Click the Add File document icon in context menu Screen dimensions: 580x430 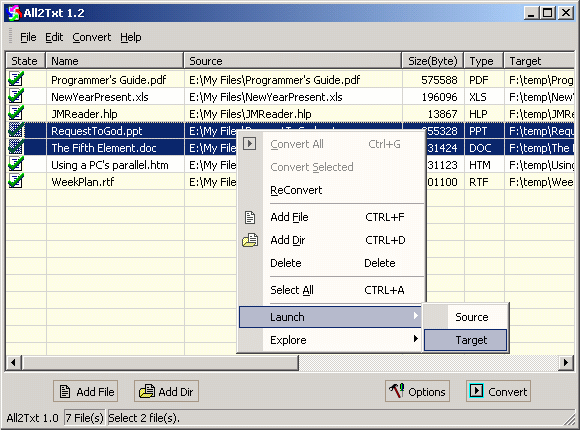pyautogui.click(x=250, y=217)
